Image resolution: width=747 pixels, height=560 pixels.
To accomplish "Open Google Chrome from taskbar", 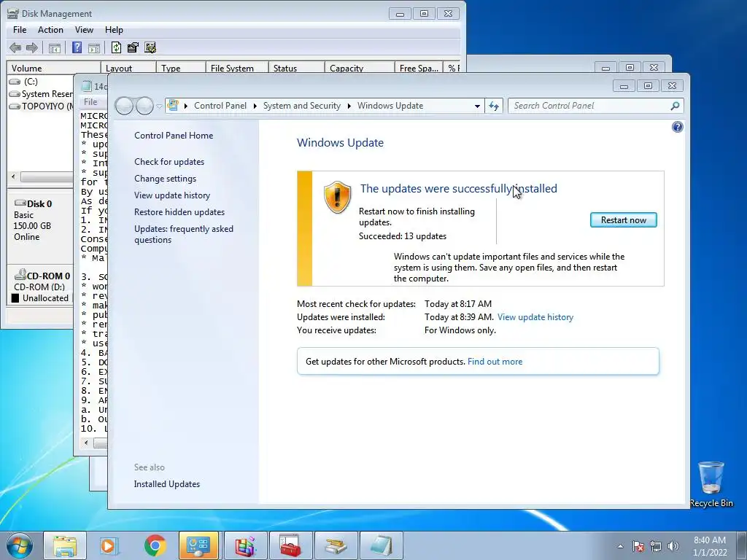I will click(x=155, y=545).
